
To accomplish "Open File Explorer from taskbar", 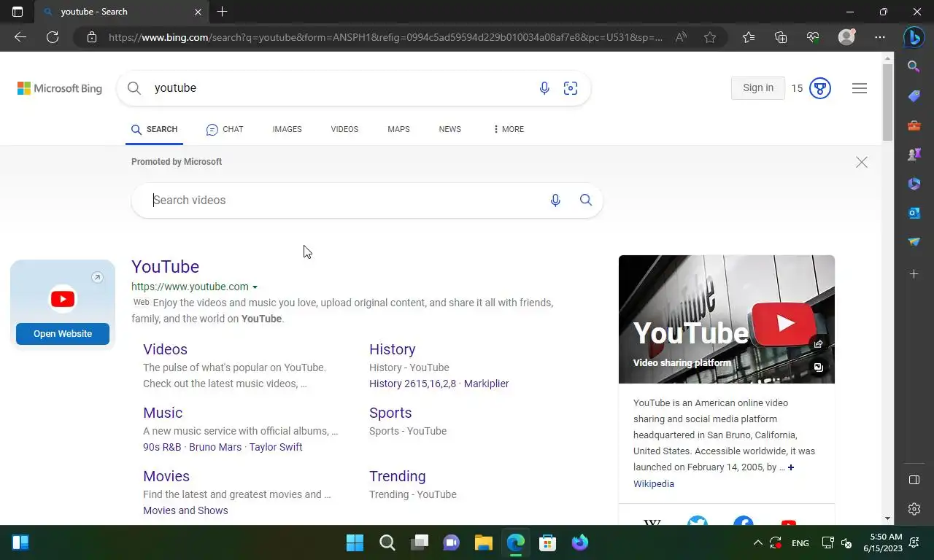I will tap(483, 542).
